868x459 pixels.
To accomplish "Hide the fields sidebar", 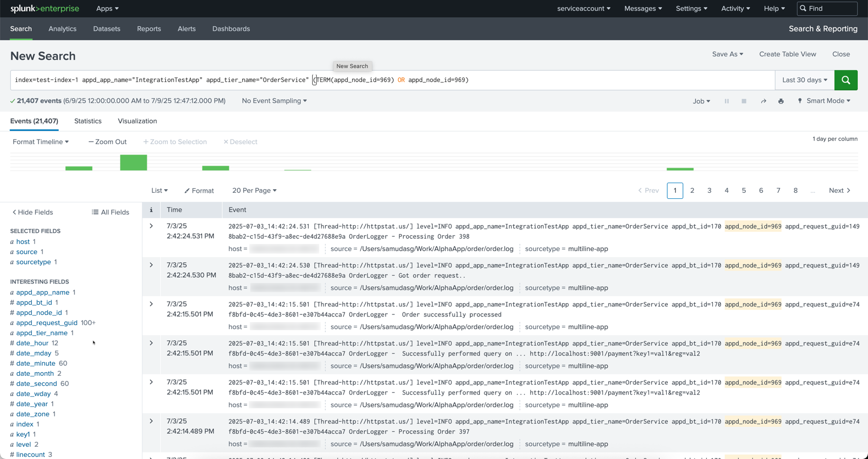I will coord(32,213).
